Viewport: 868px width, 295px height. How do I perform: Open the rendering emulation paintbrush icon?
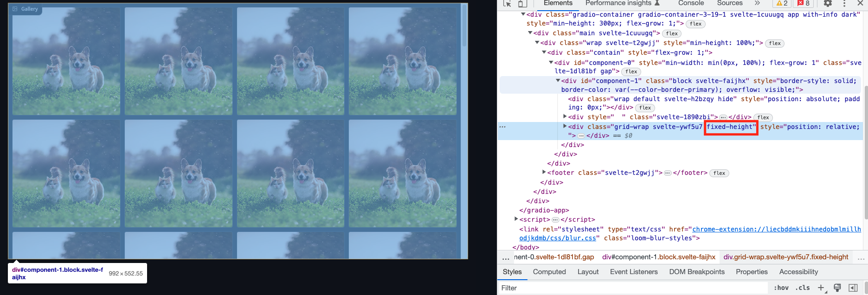coord(837,288)
